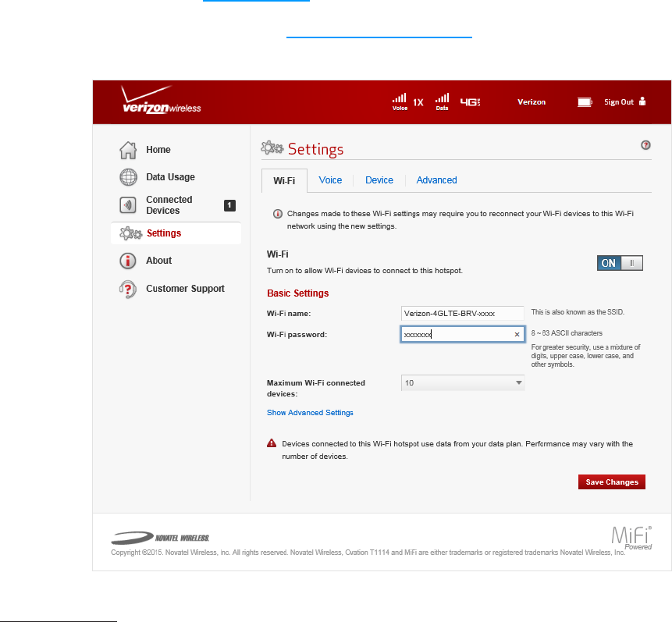Switch to the Wi-Fi tab

click(284, 180)
